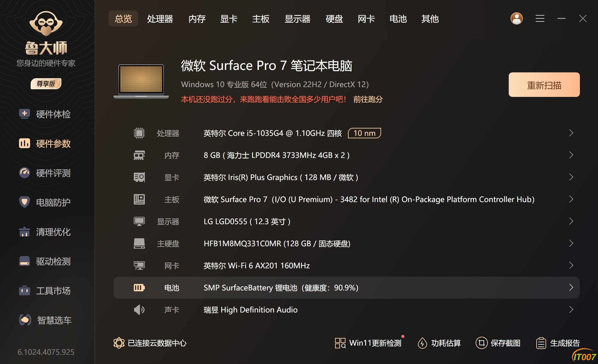Open the hamburger main menu

click(540, 18)
